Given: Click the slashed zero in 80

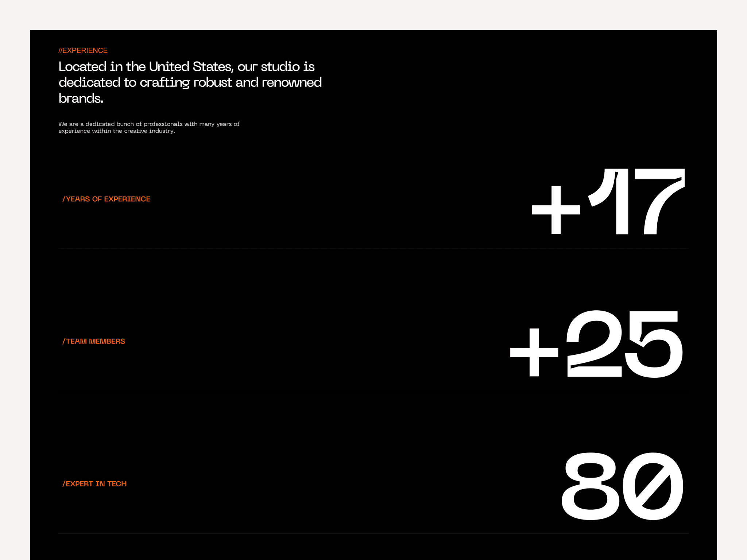Looking at the screenshot, I should pyautogui.click(x=653, y=486).
